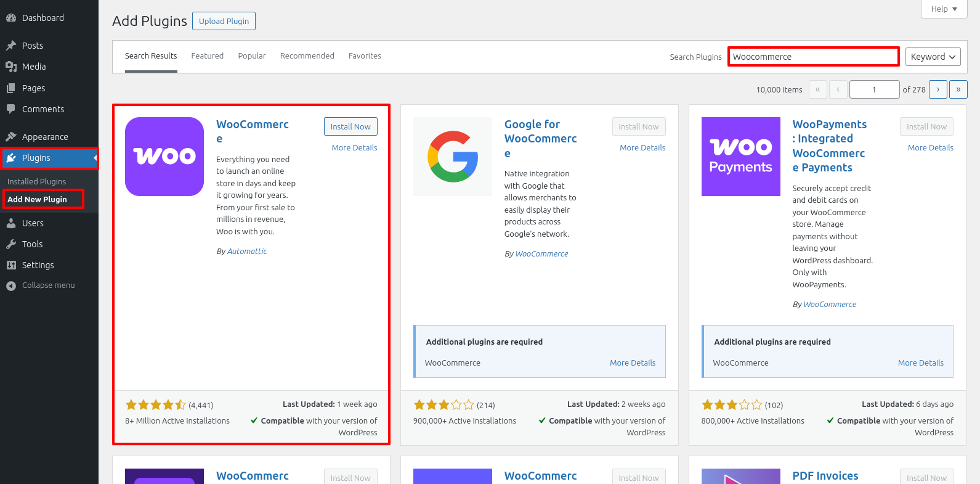
Task: Click the Posts pushpin icon
Action: (11, 46)
